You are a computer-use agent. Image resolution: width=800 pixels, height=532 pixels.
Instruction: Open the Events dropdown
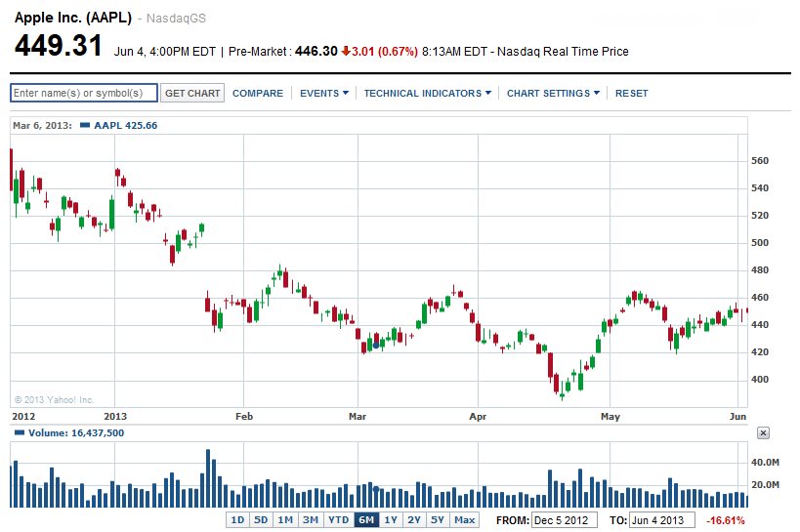[x=324, y=93]
